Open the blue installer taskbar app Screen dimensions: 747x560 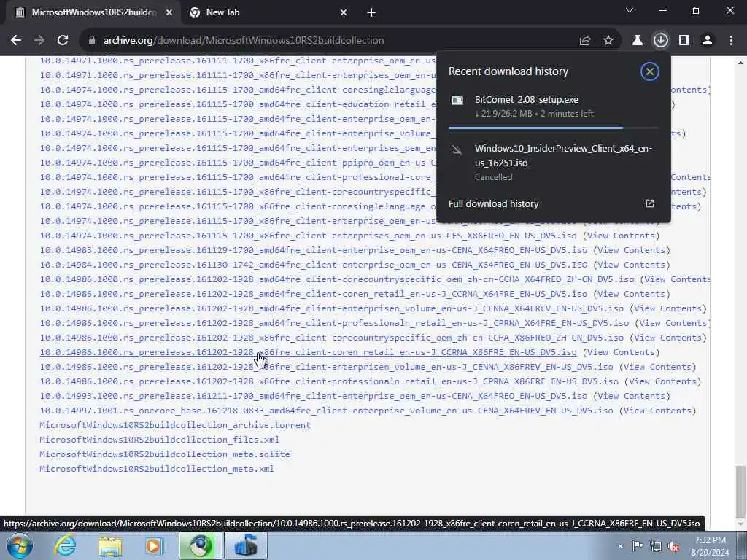coord(245,545)
